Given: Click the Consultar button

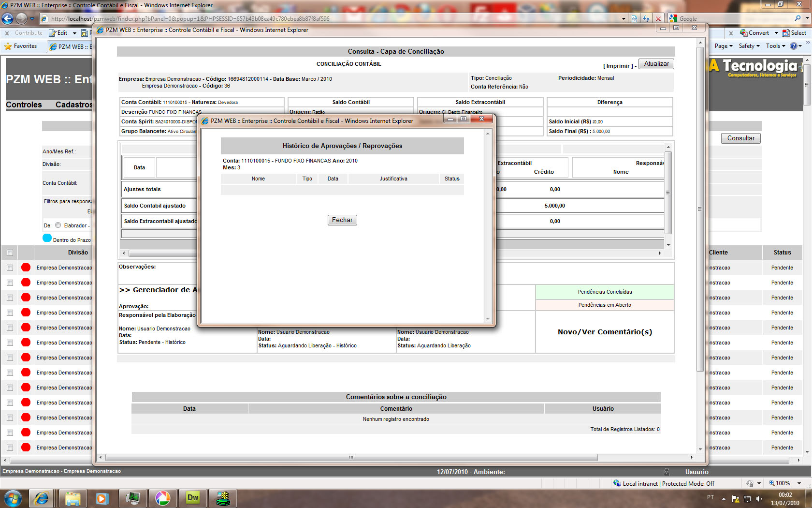Looking at the screenshot, I should click(x=741, y=138).
